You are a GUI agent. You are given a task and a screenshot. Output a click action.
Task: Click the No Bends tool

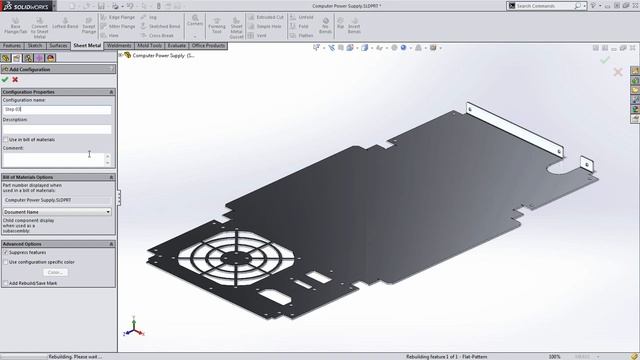click(325, 25)
